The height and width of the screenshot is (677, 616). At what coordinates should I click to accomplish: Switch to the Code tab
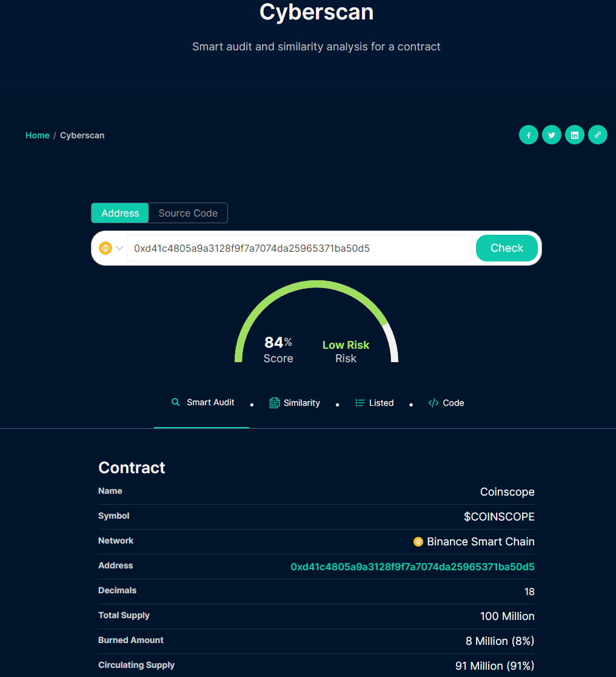453,403
